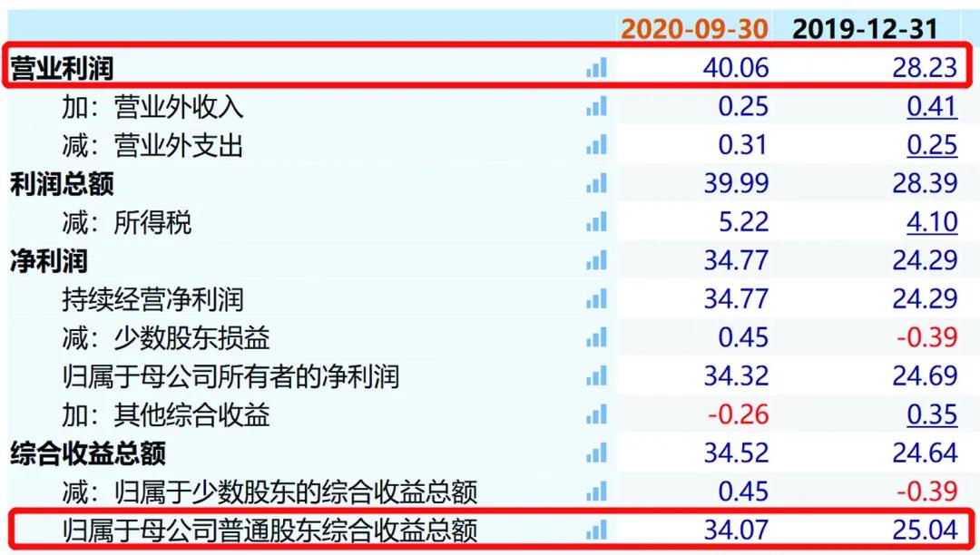
Task: Select the 34.07 普通股东综合收益 value
Action: click(x=736, y=531)
